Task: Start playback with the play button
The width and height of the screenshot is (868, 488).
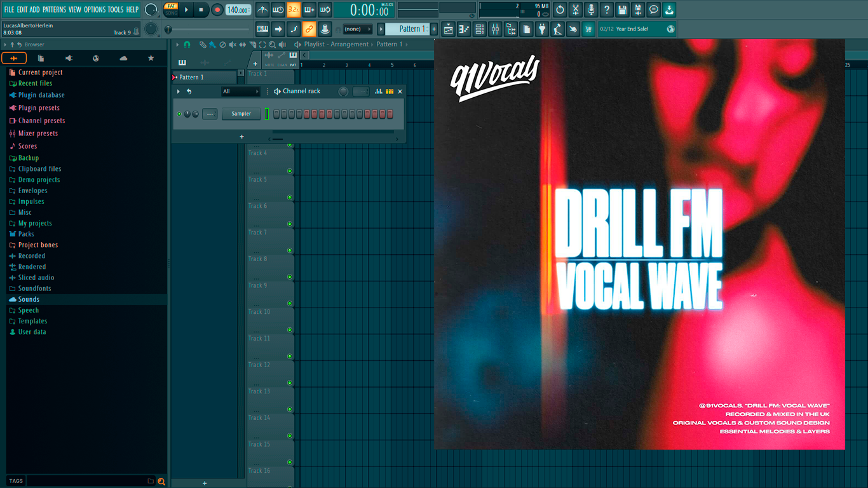Action: pyautogui.click(x=186, y=10)
